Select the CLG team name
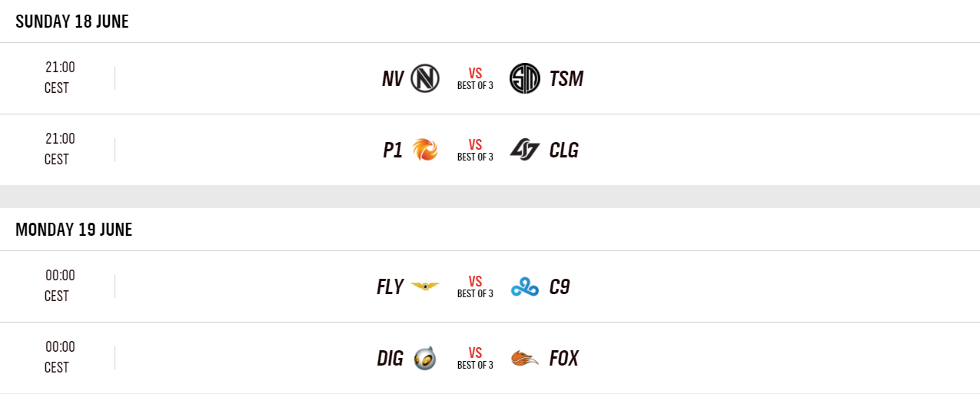The image size is (980, 394). [x=564, y=150]
